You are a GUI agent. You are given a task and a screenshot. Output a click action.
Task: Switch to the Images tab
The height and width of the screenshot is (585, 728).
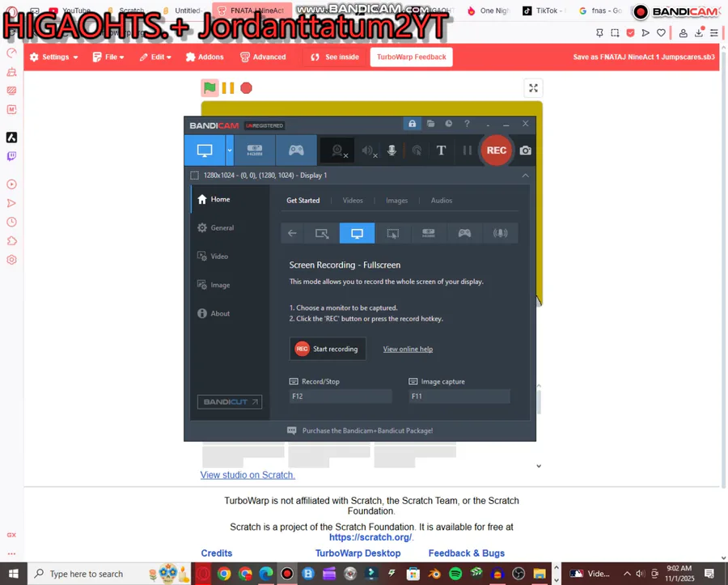click(397, 201)
